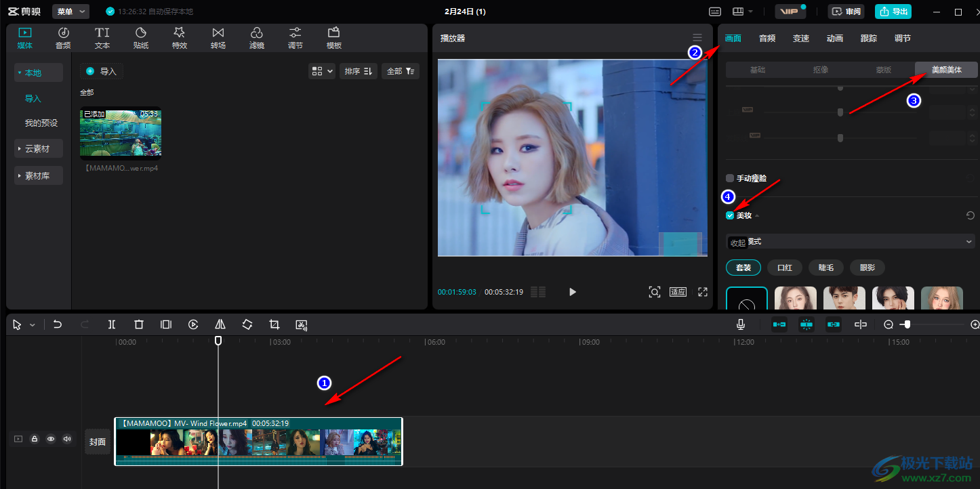Click the 封面 cover button
This screenshot has height=489, width=980.
[x=98, y=442]
